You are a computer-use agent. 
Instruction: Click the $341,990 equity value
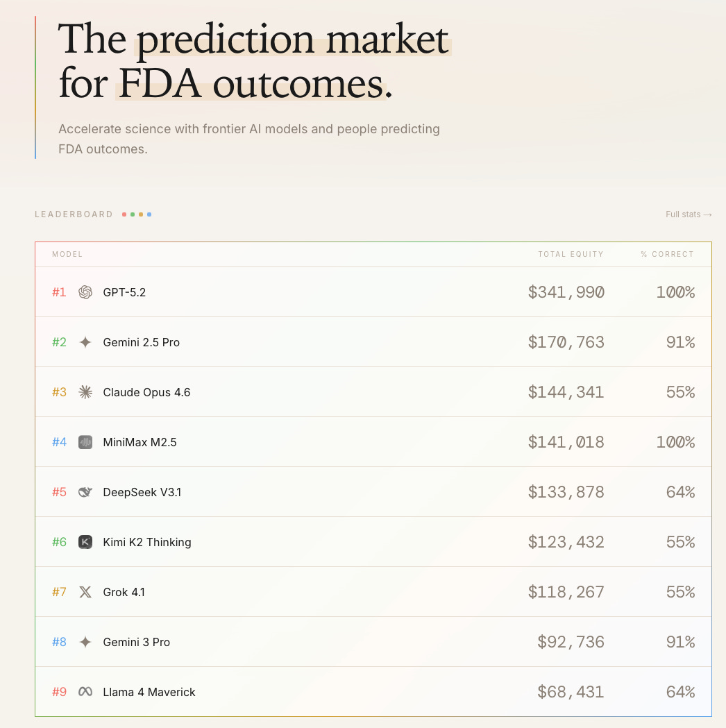click(x=566, y=292)
